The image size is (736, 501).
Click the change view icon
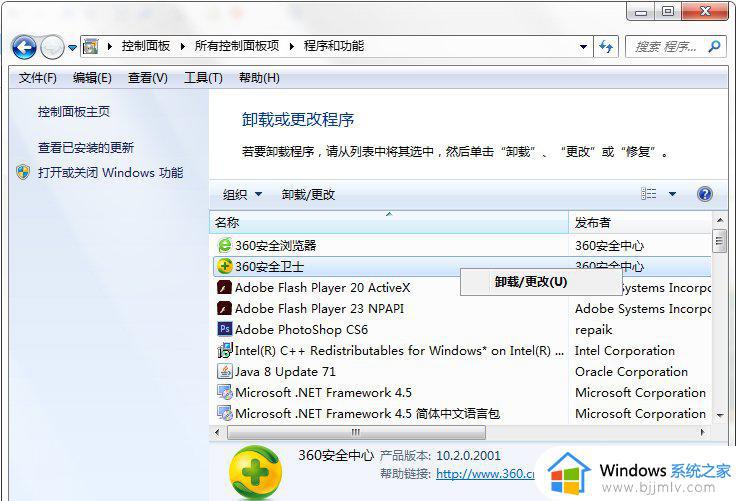coord(649,193)
